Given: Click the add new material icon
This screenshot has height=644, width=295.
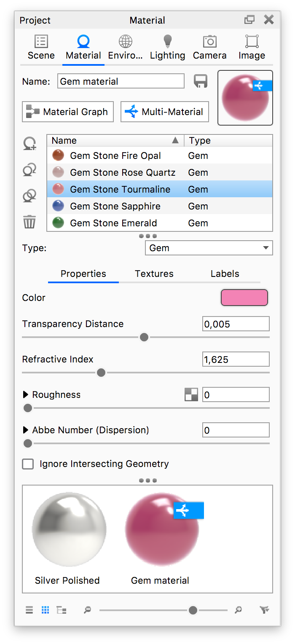Looking at the screenshot, I should pyautogui.click(x=29, y=144).
